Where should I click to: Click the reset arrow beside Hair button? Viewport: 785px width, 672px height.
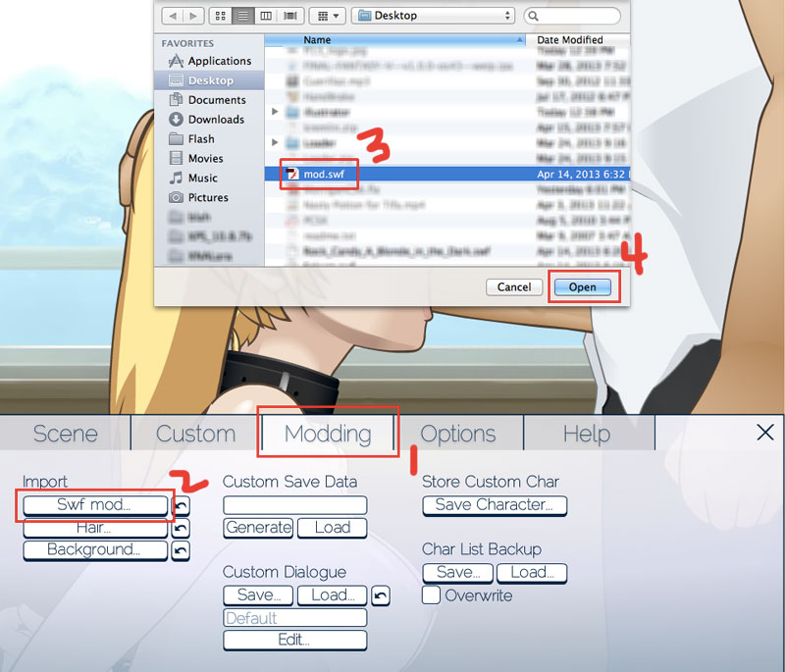(x=181, y=529)
